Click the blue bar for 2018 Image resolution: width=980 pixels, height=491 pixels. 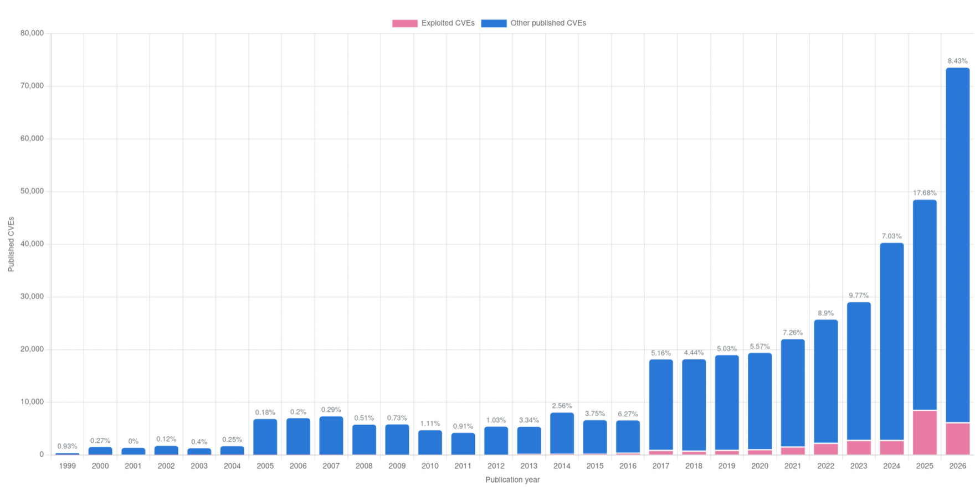pos(694,405)
